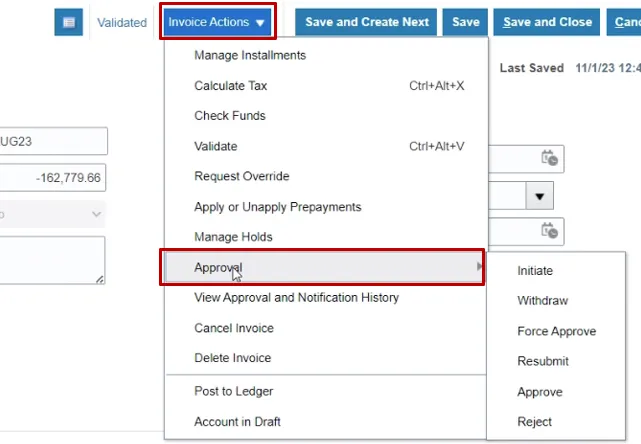Select Post to Ledger menu item
641x444 pixels.
tap(233, 391)
